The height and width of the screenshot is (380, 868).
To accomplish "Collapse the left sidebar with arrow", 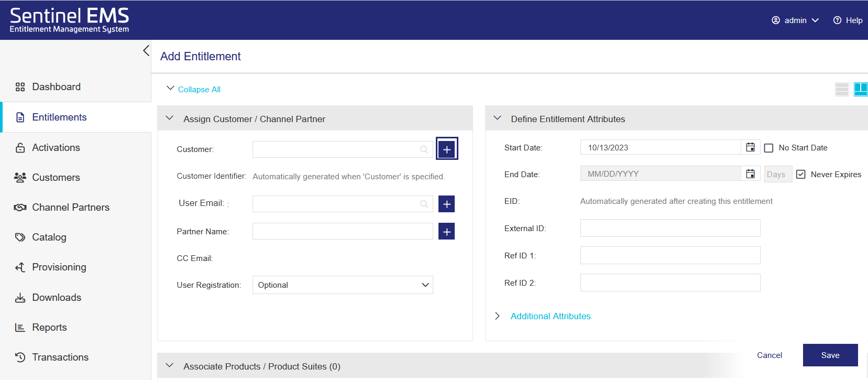I will tap(146, 50).
